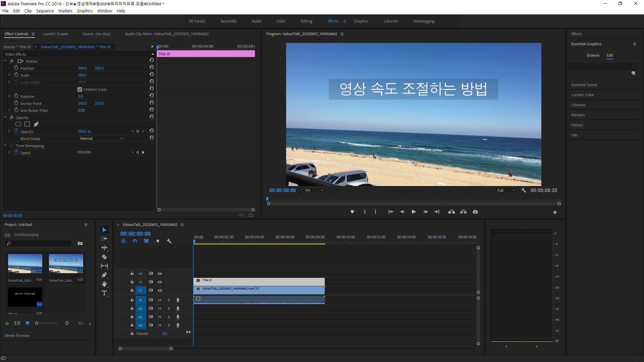Image resolution: width=644 pixels, height=362 pixels.
Task: Expand the Rotation property
Action: (9, 96)
